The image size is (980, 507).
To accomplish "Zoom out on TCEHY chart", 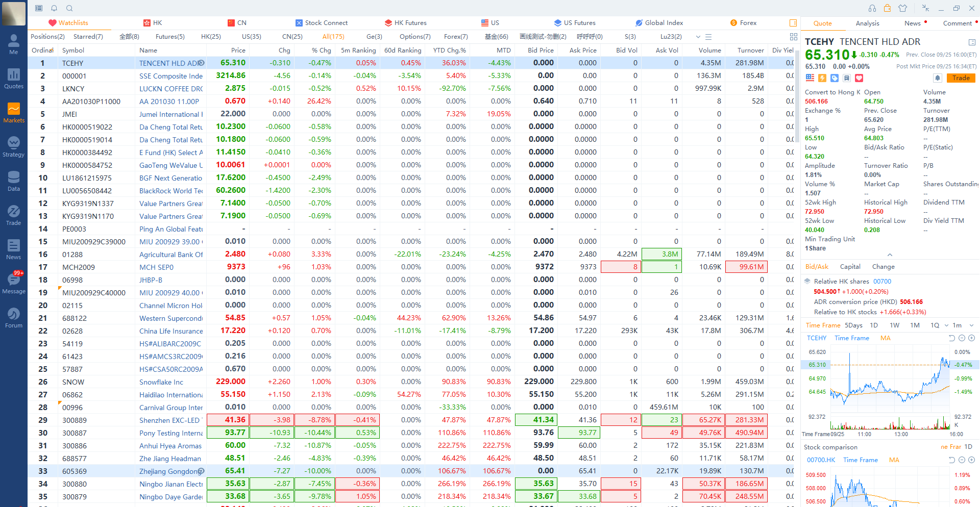I will [962, 338].
